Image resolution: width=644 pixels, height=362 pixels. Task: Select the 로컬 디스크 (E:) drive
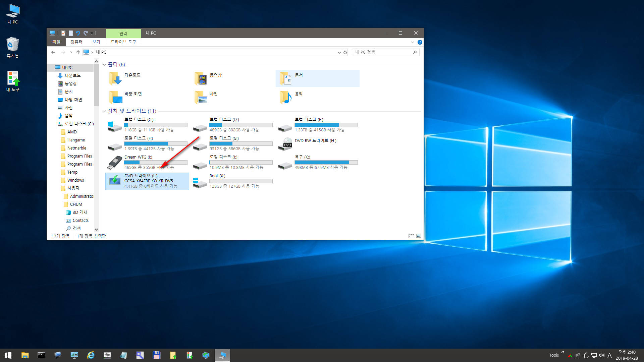coord(318,125)
